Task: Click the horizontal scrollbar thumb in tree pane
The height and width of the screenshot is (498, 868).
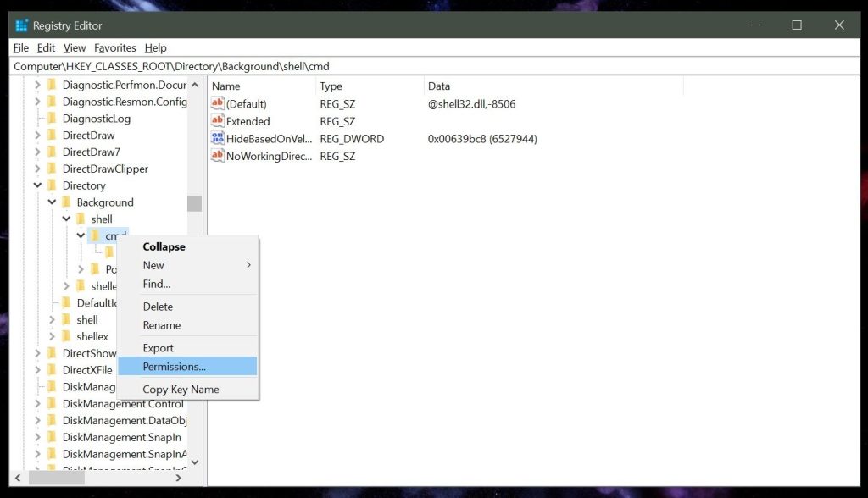Action: [x=57, y=478]
